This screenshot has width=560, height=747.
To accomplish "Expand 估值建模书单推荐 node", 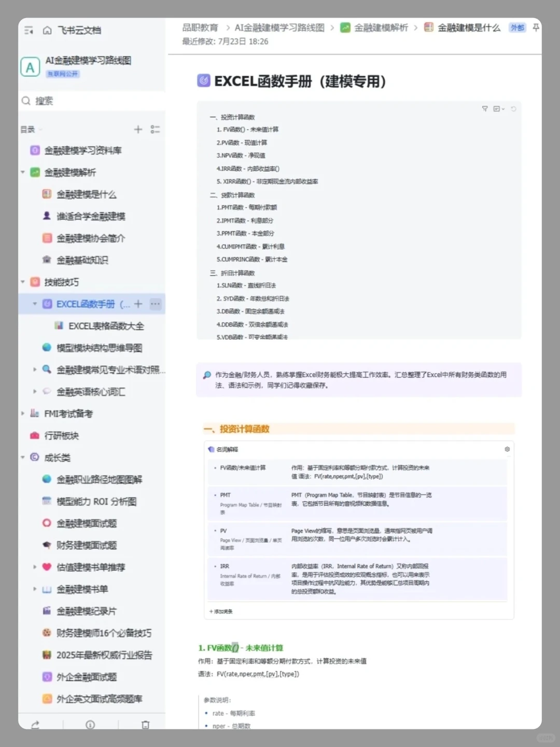I will click(x=35, y=567).
